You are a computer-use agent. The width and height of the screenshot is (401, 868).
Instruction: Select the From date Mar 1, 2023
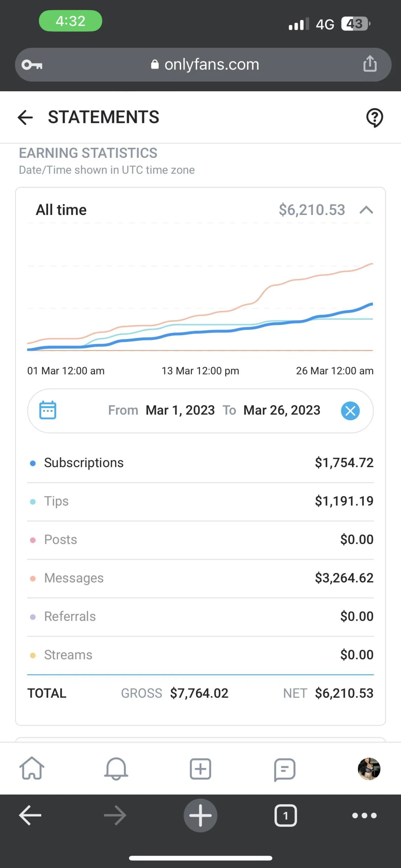pyautogui.click(x=180, y=410)
